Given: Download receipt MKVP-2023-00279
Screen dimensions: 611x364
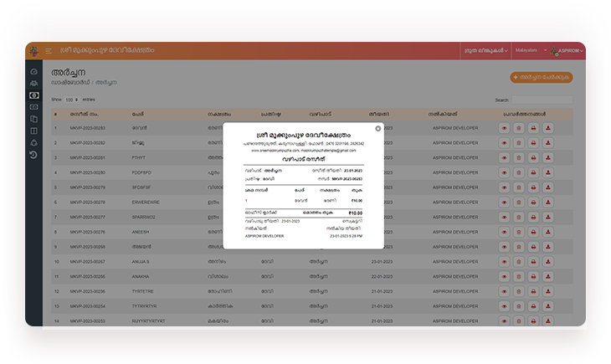Looking at the screenshot, I should pyautogui.click(x=548, y=187).
